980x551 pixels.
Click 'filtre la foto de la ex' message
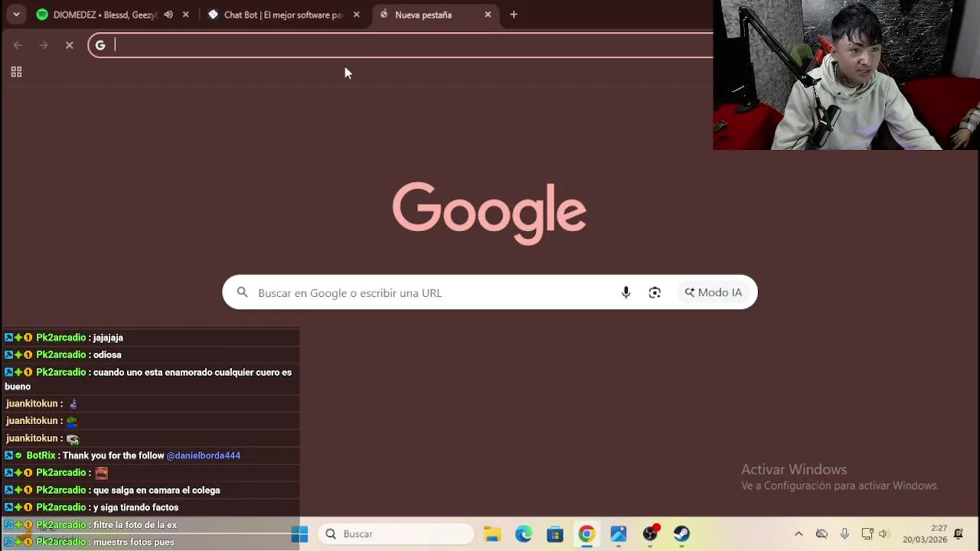[x=135, y=525]
